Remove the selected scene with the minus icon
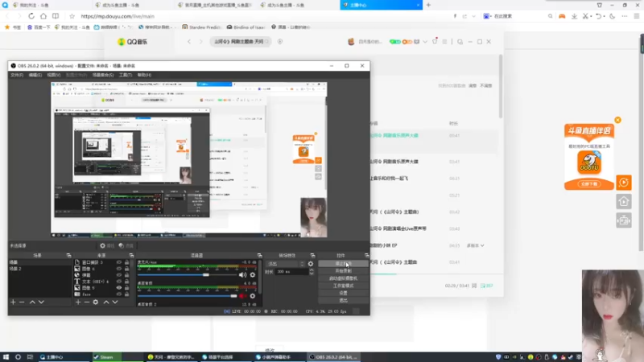The image size is (644, 362). click(23, 302)
